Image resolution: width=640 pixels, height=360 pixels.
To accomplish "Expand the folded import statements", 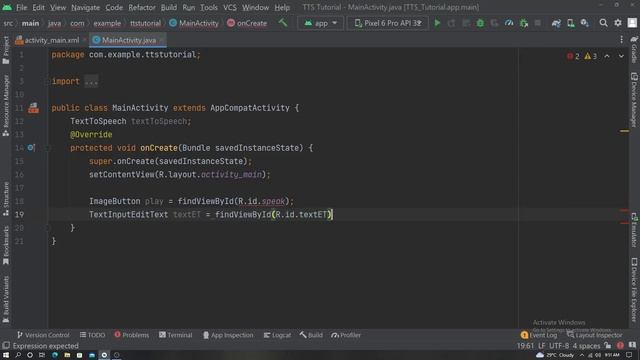I will [91, 81].
